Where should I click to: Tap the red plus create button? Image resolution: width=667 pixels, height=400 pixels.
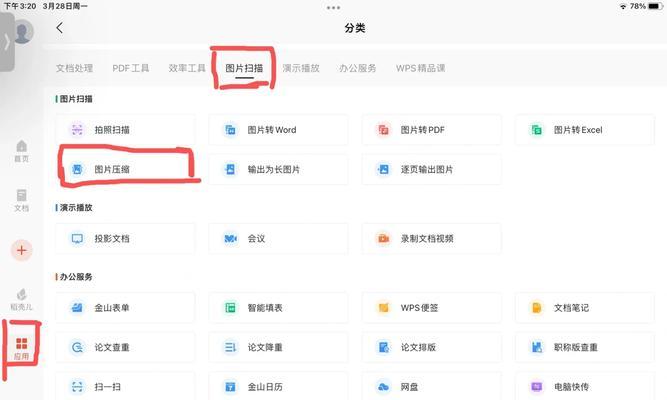pos(21,250)
